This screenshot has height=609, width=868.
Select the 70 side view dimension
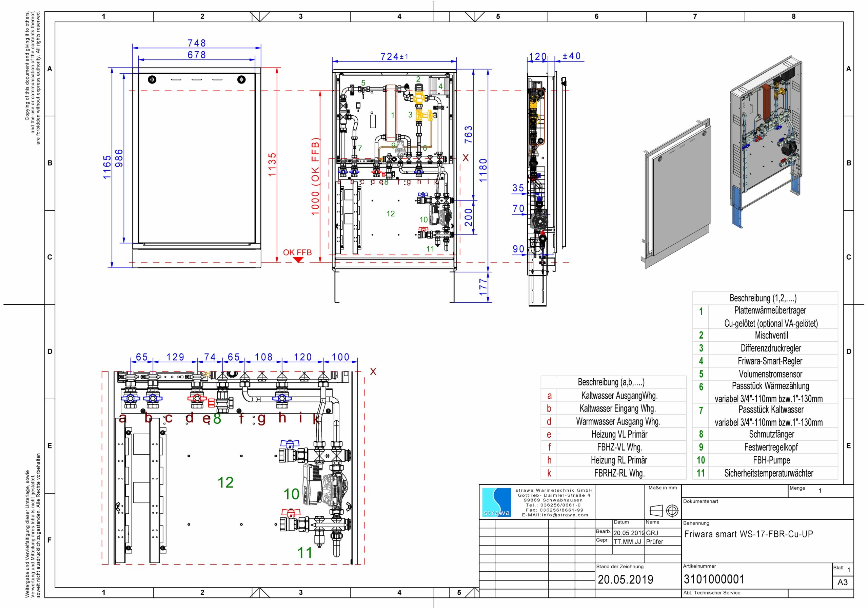click(x=518, y=208)
